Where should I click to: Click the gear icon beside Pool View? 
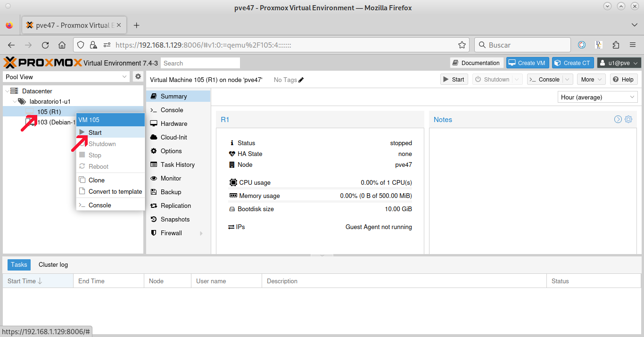[138, 76]
